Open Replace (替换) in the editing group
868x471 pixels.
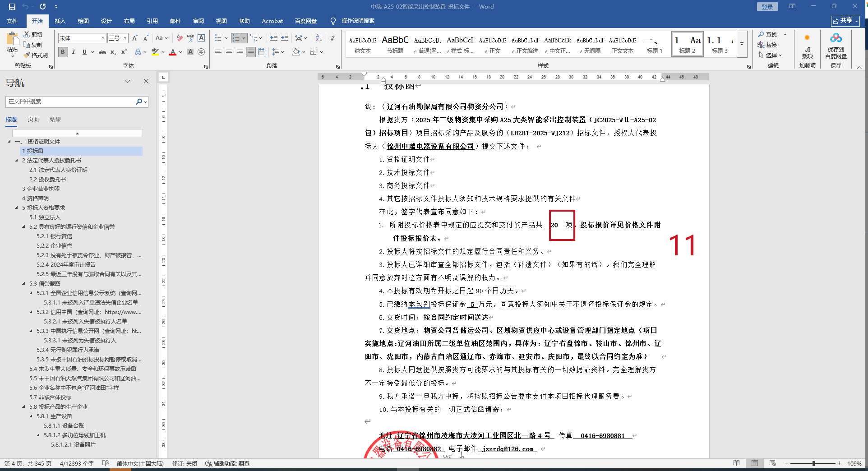768,45
